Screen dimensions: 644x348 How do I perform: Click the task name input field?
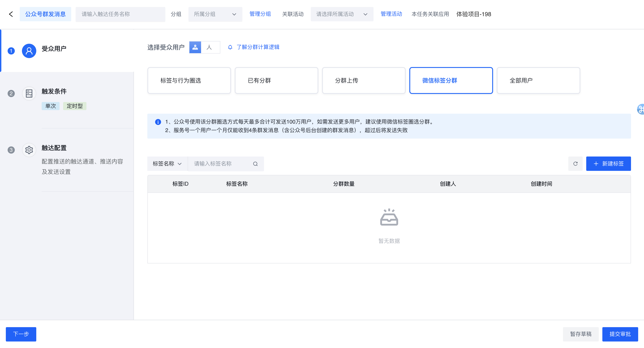coord(120,14)
